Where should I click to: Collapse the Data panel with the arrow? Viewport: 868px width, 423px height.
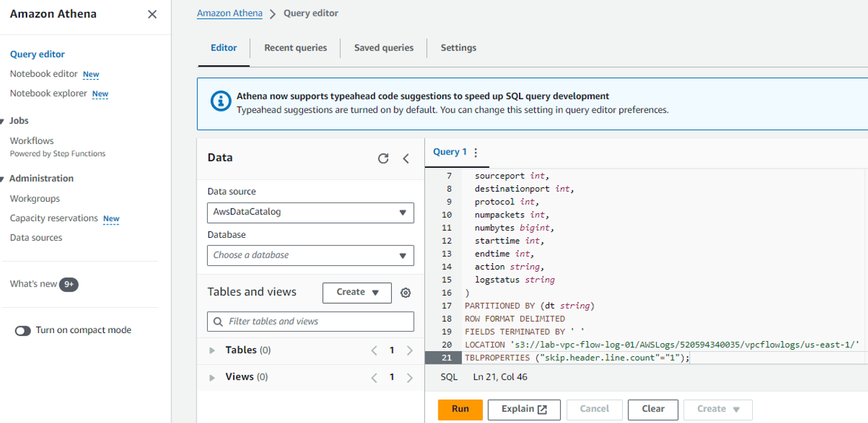pos(406,159)
